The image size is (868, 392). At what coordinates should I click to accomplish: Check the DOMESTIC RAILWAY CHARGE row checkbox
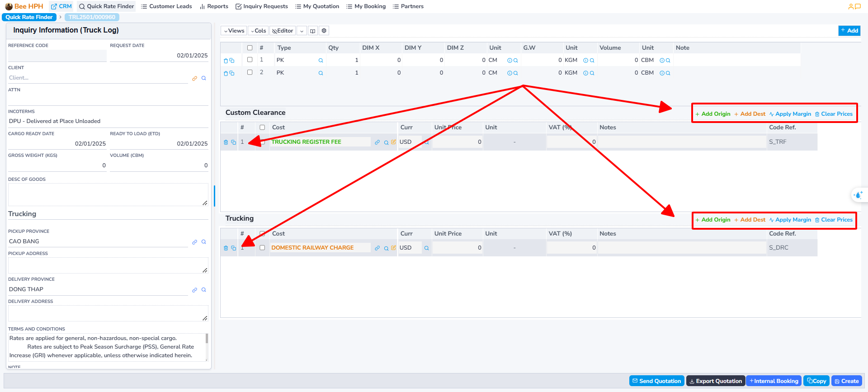point(262,248)
